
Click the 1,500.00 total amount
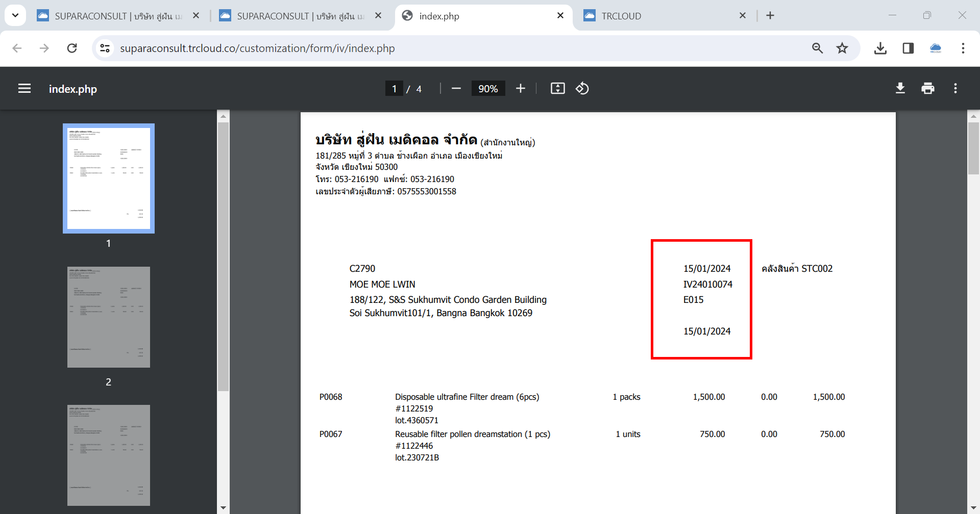point(829,397)
